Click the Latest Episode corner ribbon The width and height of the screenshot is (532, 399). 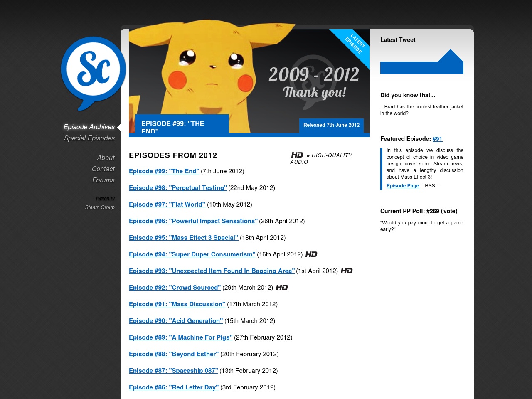pyautogui.click(x=353, y=46)
